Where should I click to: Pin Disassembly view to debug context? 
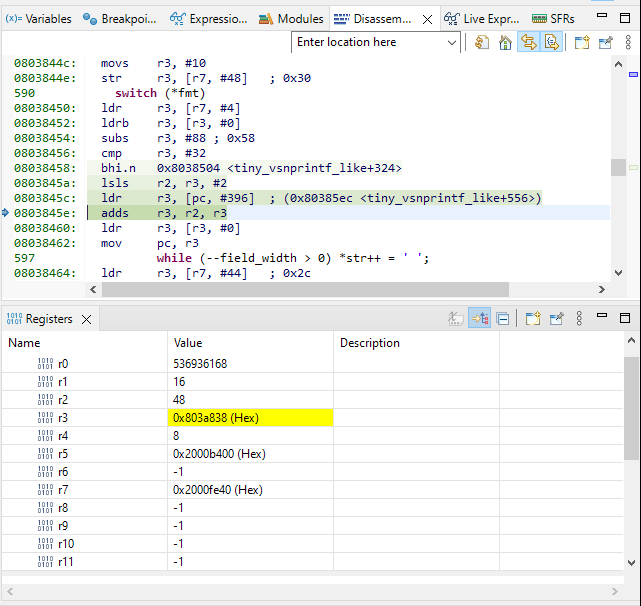point(605,42)
